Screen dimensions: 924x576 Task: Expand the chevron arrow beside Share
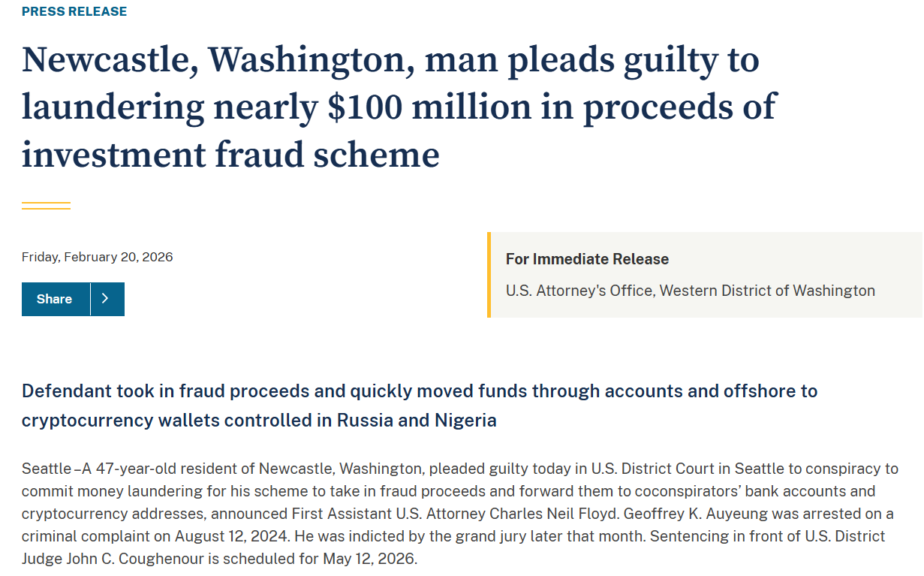(107, 299)
